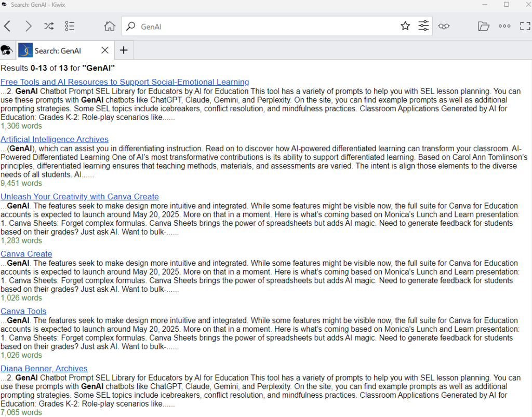This screenshot has width=532, height=417.
Task: Open Artificial Intelligence Archives link
Action: pos(54,139)
